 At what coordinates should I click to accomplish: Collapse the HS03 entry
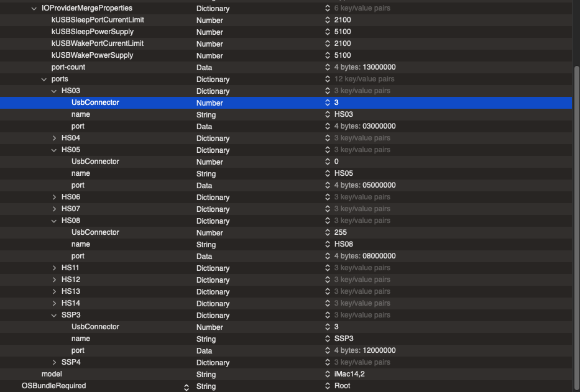tap(54, 91)
